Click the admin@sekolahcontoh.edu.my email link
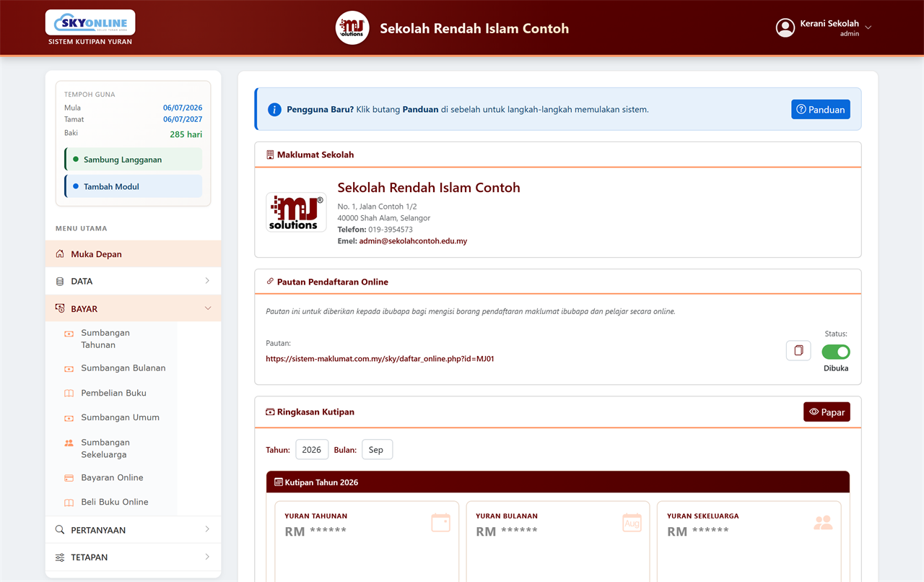 click(x=413, y=241)
